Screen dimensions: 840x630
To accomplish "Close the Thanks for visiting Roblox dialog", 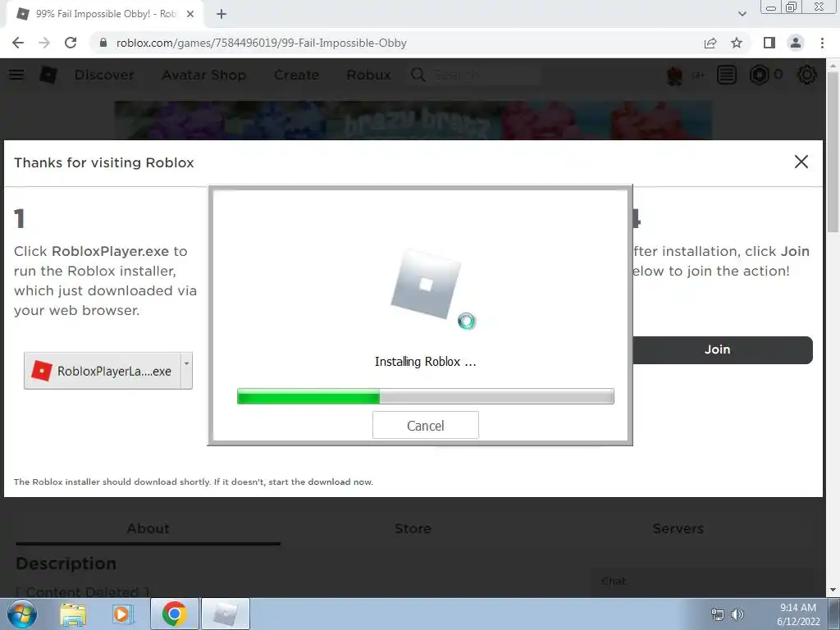I will (x=801, y=162).
